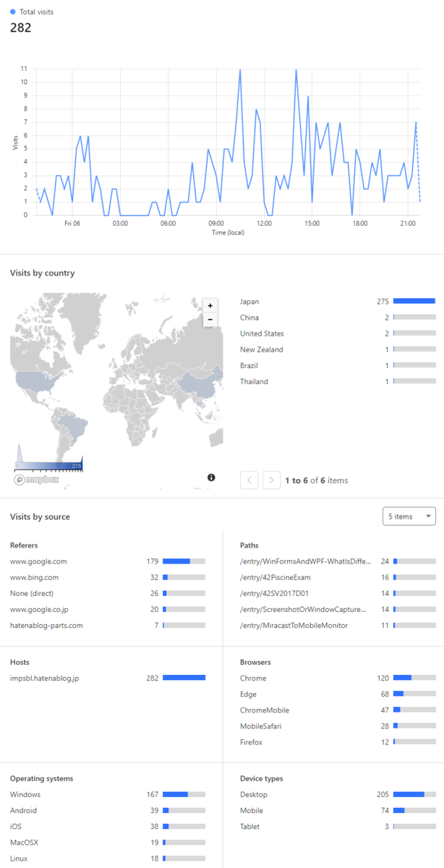This screenshot has height=868, width=444.
Task: Click the Linux operating system row
Action: (108, 858)
